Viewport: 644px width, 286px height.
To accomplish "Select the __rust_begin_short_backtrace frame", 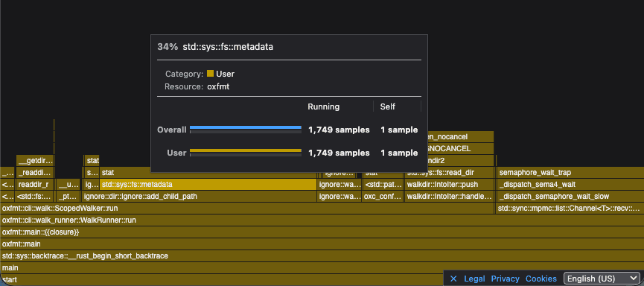I will pyautogui.click(x=322, y=256).
